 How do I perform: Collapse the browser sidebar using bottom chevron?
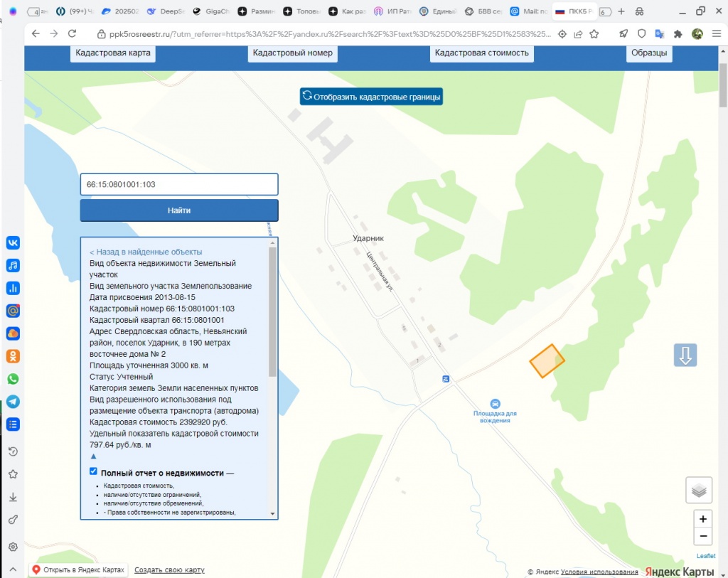pyautogui.click(x=13, y=569)
